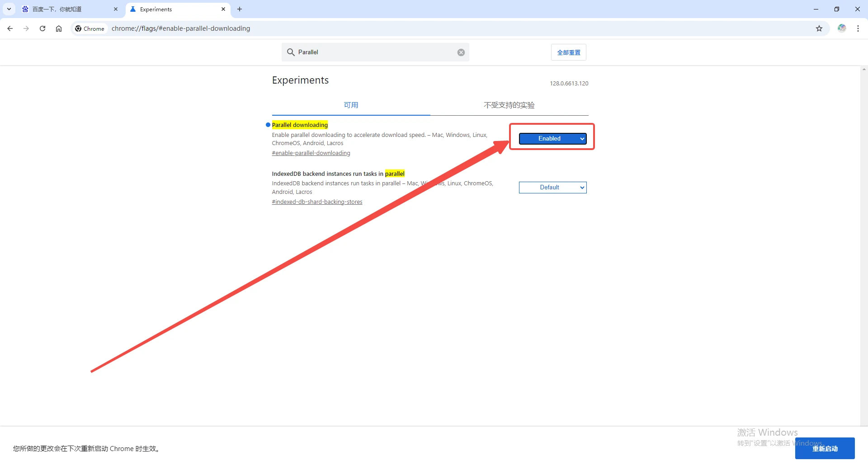This screenshot has width=868, height=470.
Task: Click the forward navigation arrow
Action: [26, 28]
